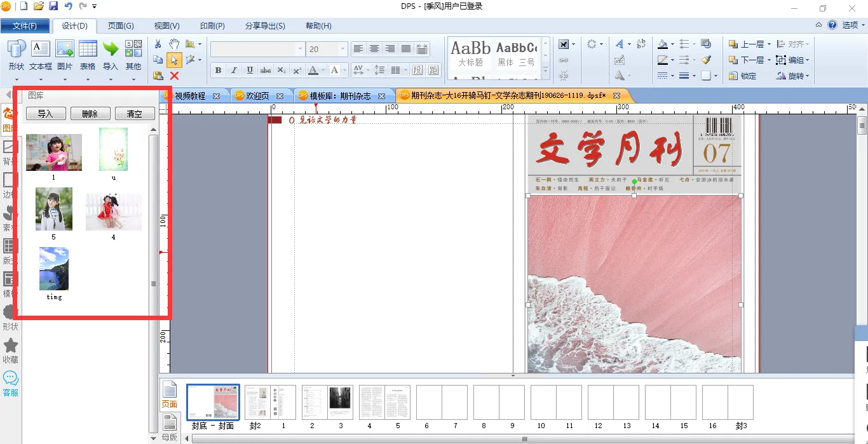Switch to the 欢迎页 document tab
Image resolution: width=868 pixels, height=444 pixels.
[x=257, y=96]
